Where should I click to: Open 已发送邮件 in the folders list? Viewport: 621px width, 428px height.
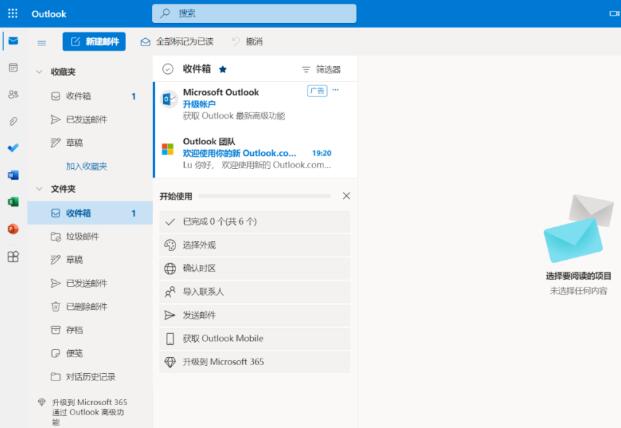(x=90, y=283)
